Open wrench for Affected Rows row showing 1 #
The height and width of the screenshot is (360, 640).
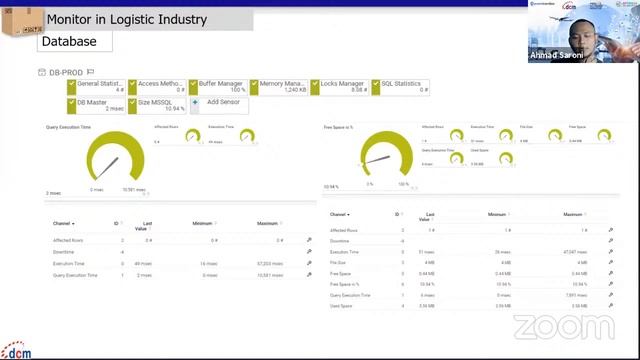pyautogui.click(x=611, y=230)
